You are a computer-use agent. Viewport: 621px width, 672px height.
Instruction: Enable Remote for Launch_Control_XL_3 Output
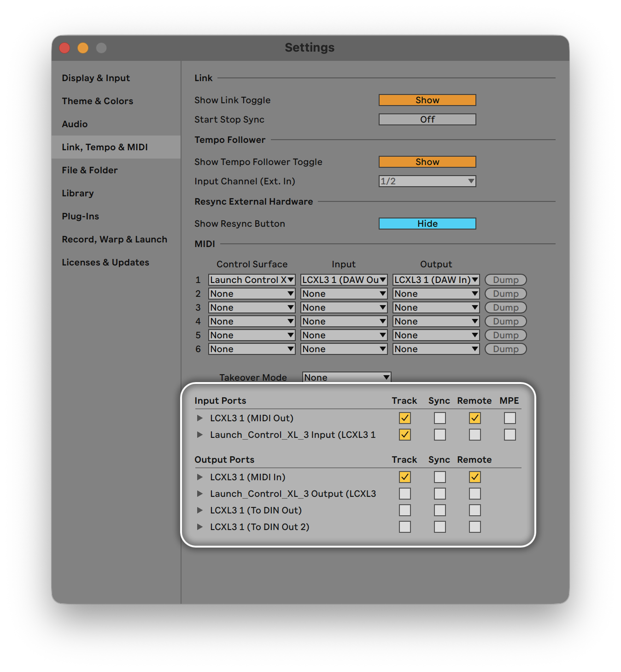pyautogui.click(x=475, y=494)
